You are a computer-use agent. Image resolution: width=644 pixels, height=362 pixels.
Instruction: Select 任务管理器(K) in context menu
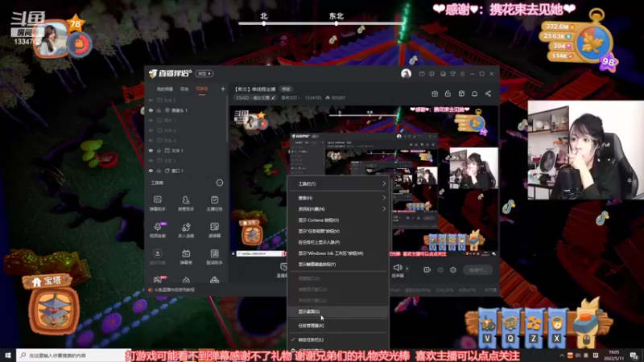pos(338,326)
